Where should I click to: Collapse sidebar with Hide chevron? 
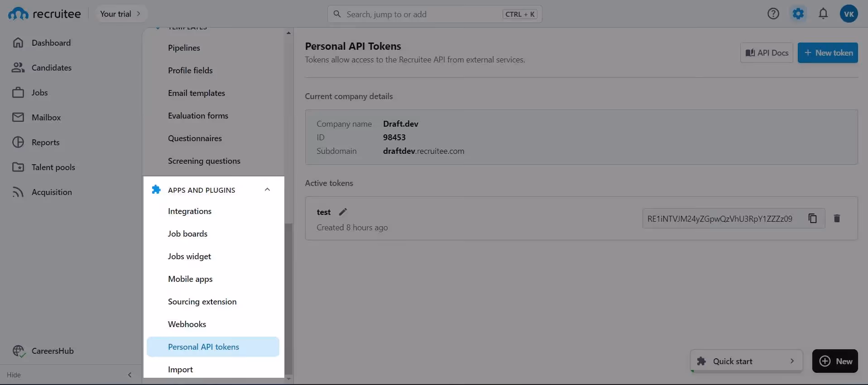(x=129, y=375)
